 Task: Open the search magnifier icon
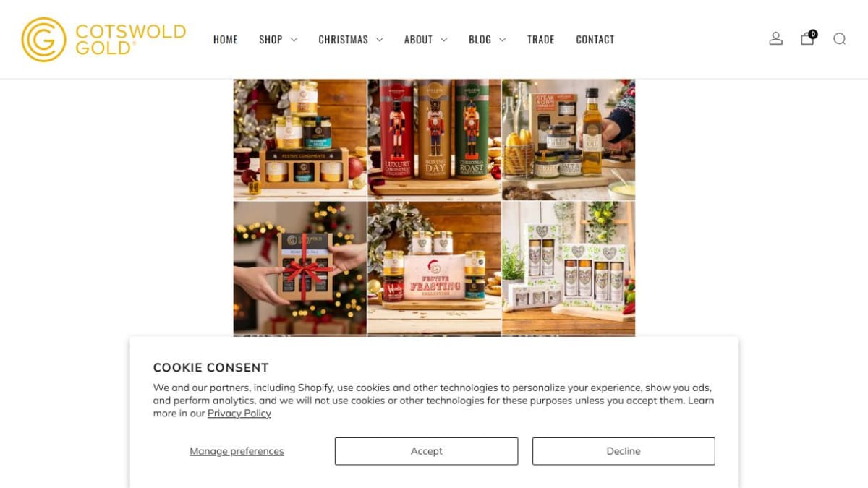(x=839, y=39)
